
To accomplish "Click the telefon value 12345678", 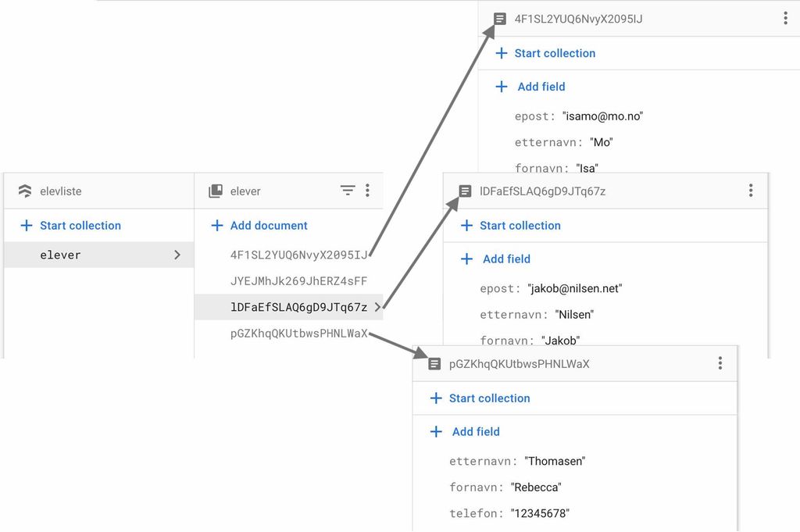I will pyautogui.click(x=539, y=514).
